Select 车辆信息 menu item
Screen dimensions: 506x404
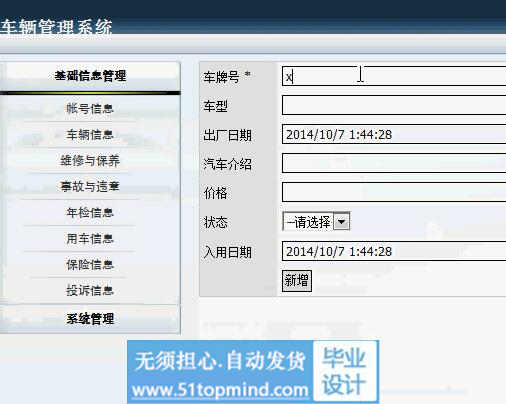90,135
